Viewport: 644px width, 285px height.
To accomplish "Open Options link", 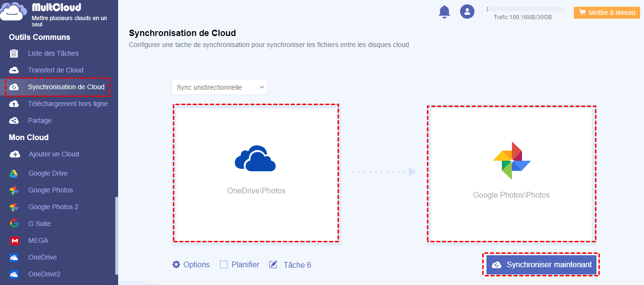I will tap(196, 264).
